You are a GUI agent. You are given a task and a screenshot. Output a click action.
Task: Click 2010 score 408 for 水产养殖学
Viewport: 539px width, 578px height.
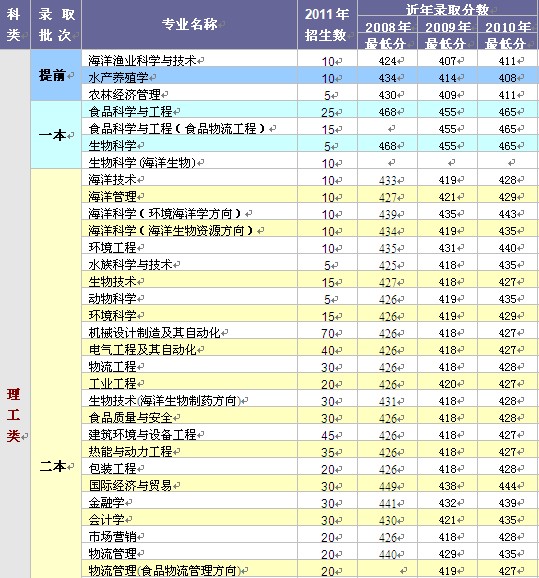(x=507, y=78)
